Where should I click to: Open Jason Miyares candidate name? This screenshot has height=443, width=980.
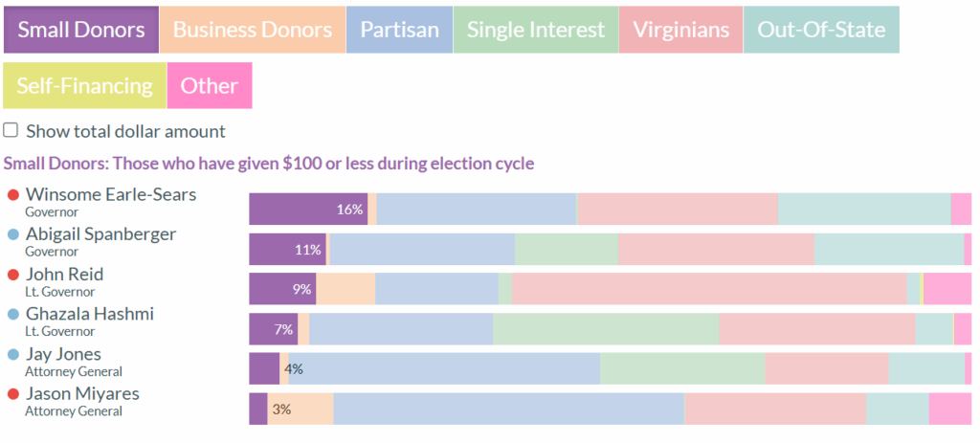(82, 393)
